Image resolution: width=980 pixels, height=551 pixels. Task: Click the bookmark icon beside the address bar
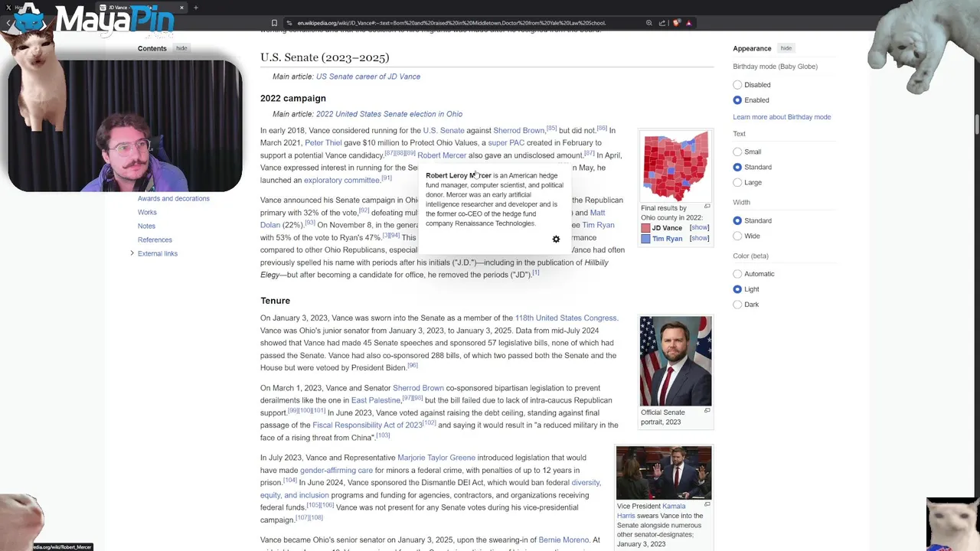[274, 23]
